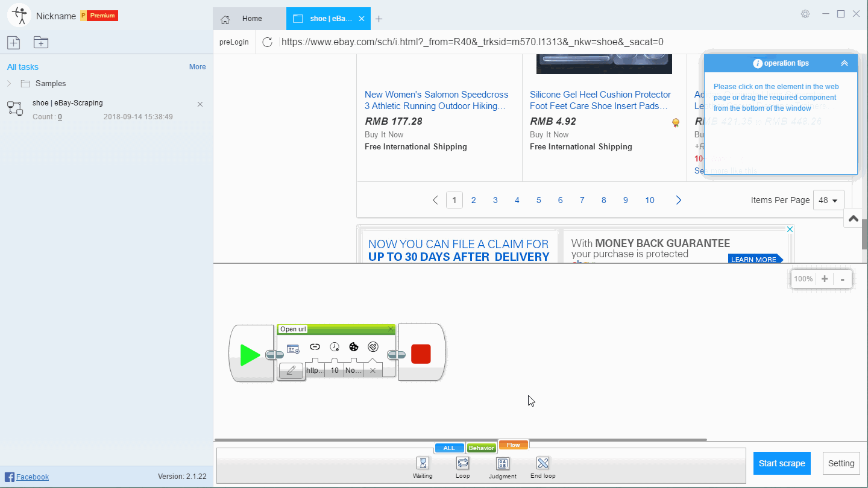The image size is (868, 488).
Task: Click the RMB 4.92 price
Action: (553, 121)
